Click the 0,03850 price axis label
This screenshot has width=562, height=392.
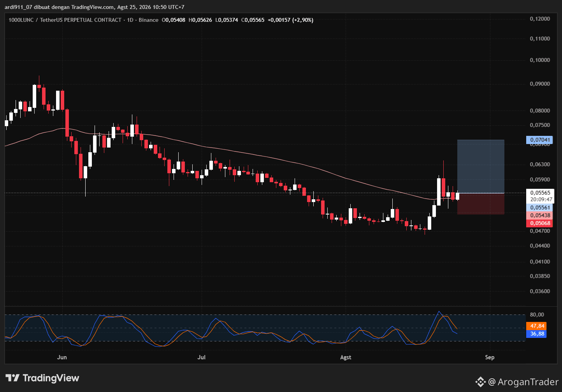540,276
